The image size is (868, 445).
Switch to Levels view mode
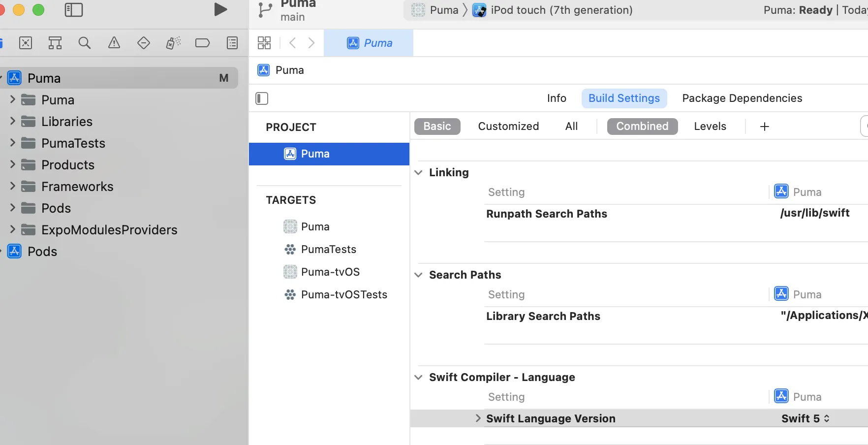710,127
